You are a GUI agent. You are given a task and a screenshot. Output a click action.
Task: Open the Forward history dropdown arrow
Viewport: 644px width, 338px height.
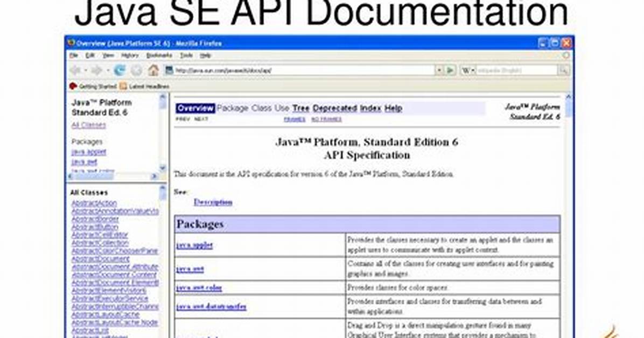click(108, 71)
